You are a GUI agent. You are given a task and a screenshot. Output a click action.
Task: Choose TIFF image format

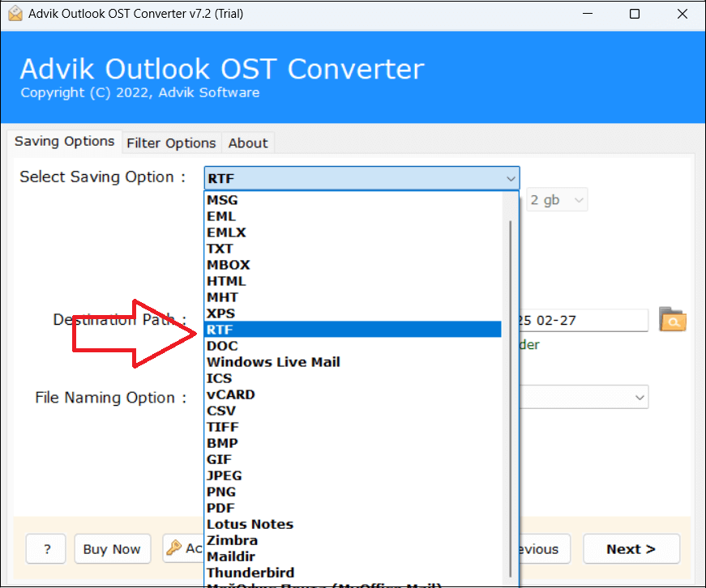[353, 427]
